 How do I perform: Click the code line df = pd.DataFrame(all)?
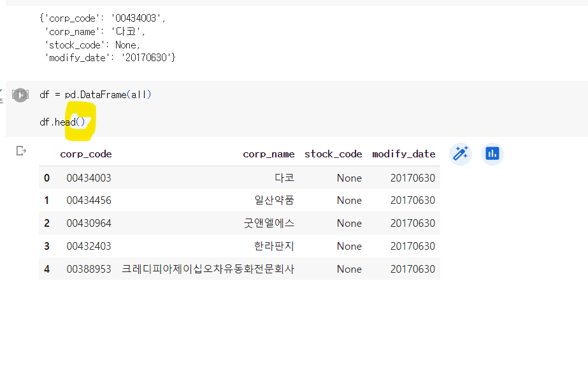(96, 94)
